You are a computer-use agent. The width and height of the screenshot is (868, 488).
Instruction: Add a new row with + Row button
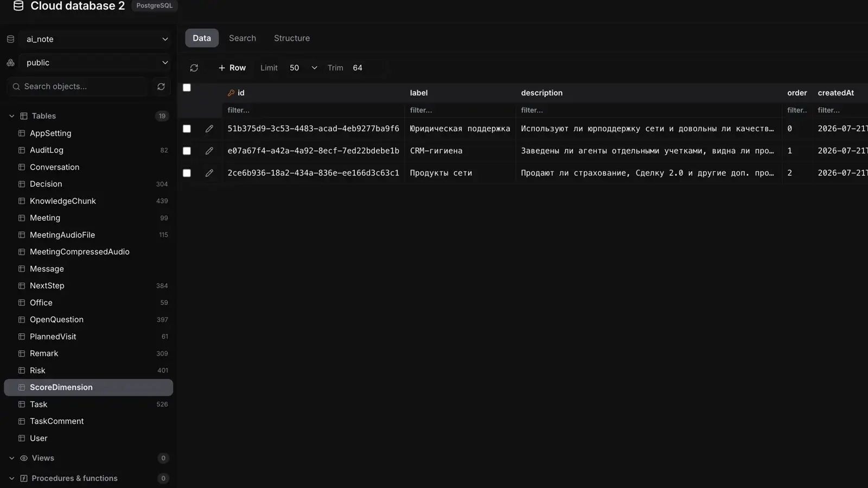[232, 68]
